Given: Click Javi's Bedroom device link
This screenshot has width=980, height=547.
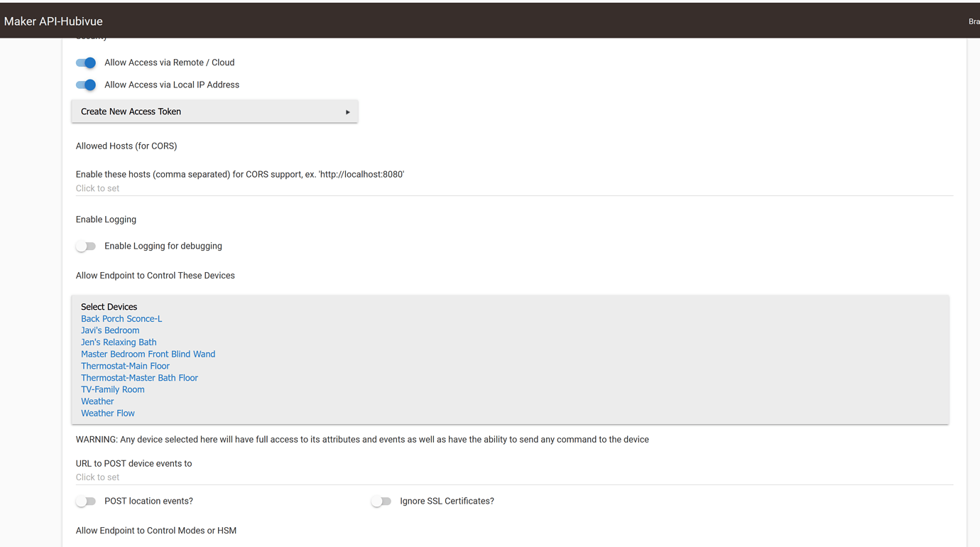Looking at the screenshot, I should pos(110,330).
